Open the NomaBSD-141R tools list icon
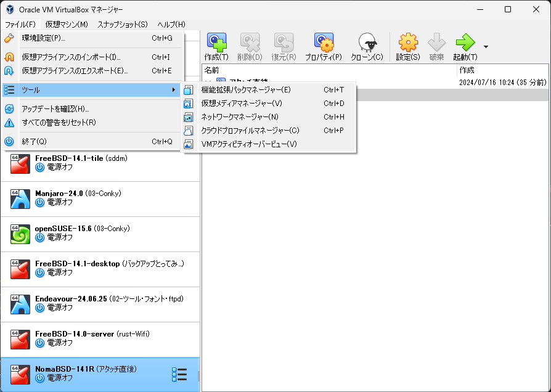Image resolution: width=551 pixels, height=392 pixels. click(179, 375)
